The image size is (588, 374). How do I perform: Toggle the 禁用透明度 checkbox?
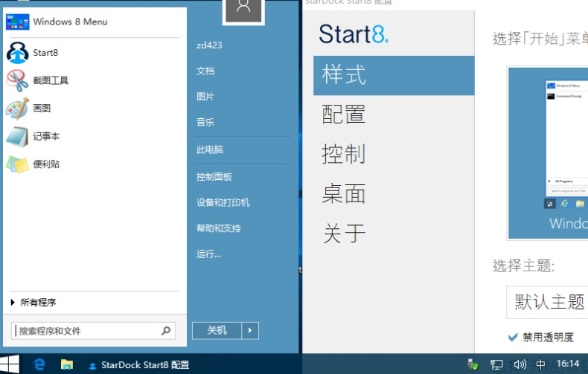[x=513, y=338]
